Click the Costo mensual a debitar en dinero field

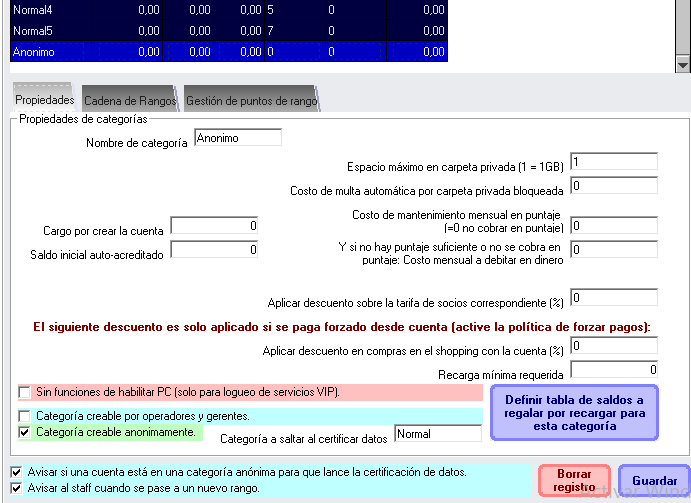pos(614,250)
